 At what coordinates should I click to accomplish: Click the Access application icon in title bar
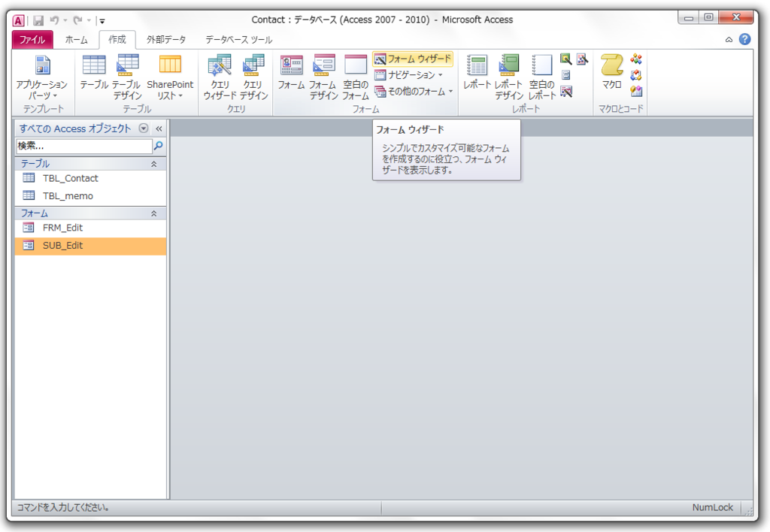tap(18, 20)
